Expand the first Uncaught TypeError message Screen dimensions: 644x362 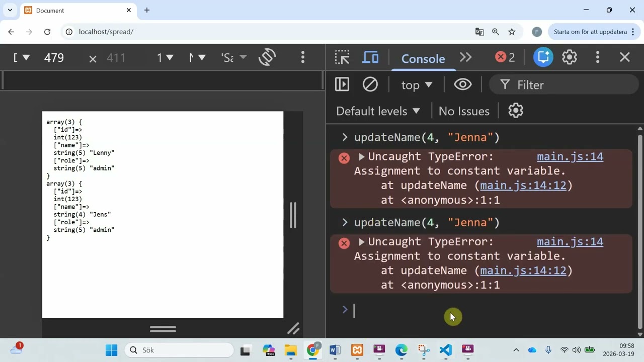(x=361, y=157)
